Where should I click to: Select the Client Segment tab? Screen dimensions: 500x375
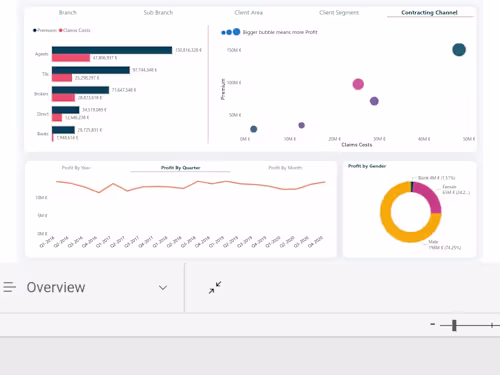[x=339, y=13]
